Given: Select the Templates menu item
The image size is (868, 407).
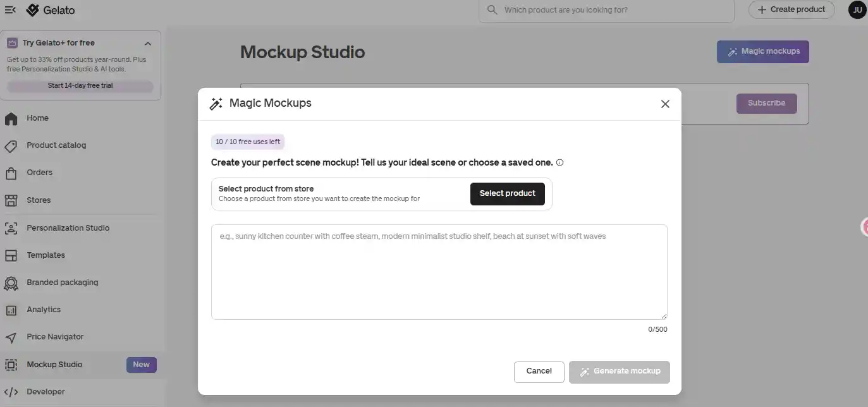Looking at the screenshot, I should 46,255.
